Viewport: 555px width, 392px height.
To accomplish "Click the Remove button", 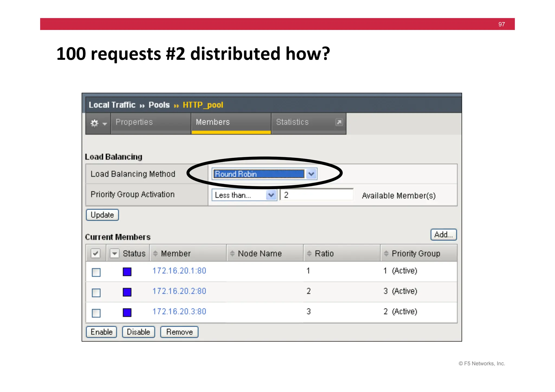I will pos(179,332).
